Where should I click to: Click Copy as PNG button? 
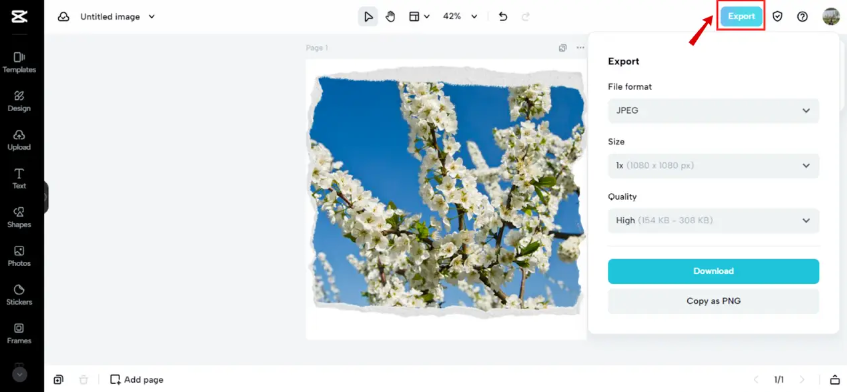pos(713,301)
